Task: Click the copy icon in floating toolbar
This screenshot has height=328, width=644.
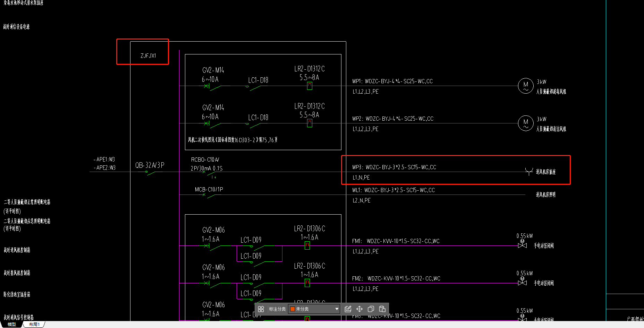Action: coord(371,309)
